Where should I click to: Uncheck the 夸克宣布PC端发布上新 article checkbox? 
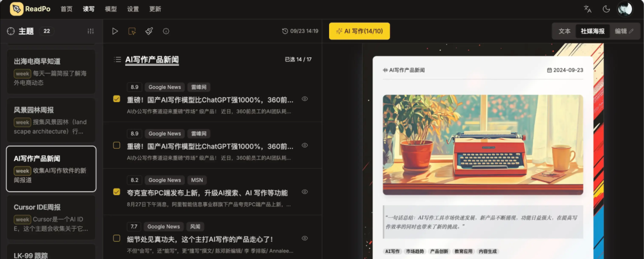[117, 192]
